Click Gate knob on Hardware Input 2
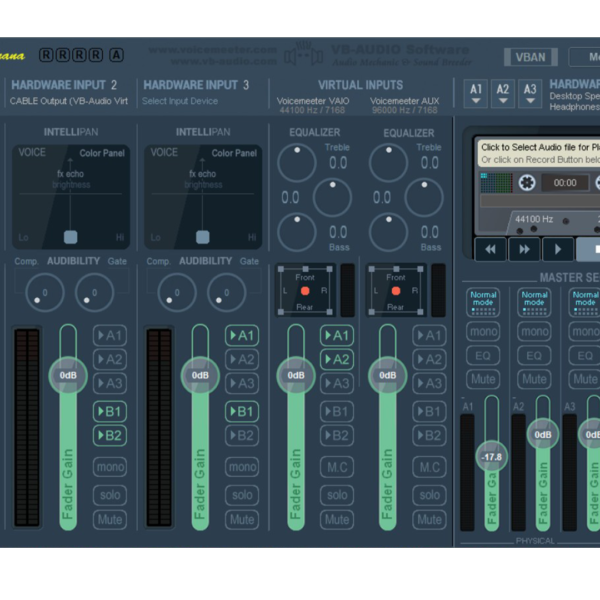This screenshot has height=600, width=600. coord(95,293)
